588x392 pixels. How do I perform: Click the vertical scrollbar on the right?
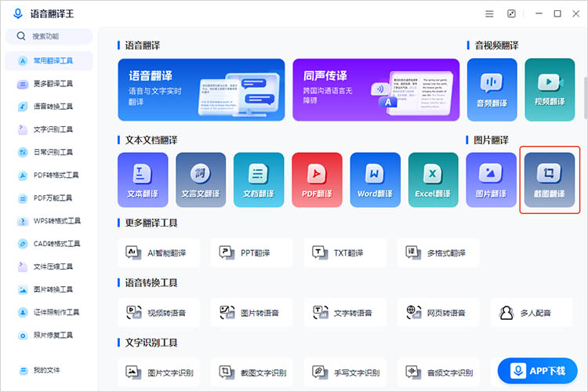pos(586,97)
